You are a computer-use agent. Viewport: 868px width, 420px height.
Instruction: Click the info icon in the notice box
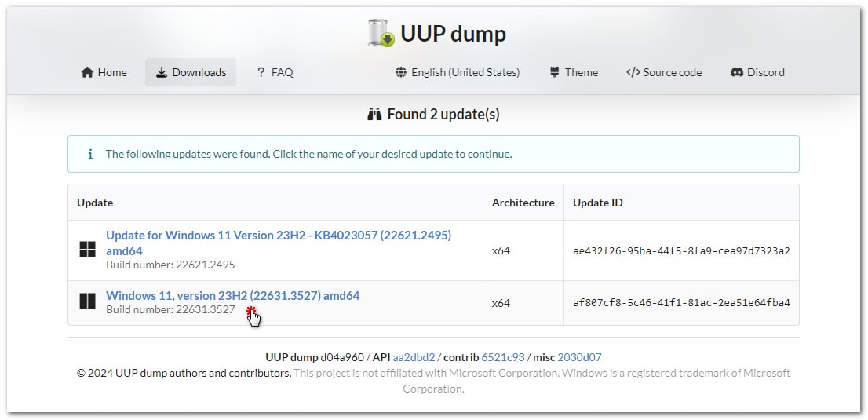point(90,154)
